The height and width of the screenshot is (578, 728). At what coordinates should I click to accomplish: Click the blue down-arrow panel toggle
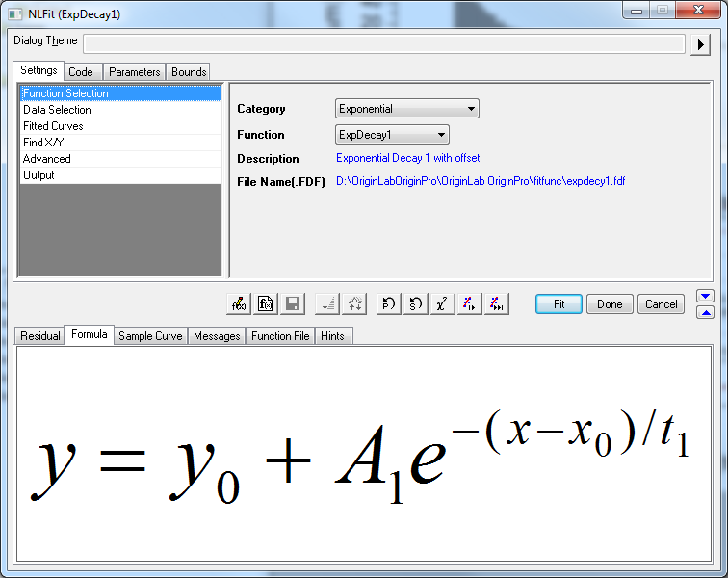[705, 296]
